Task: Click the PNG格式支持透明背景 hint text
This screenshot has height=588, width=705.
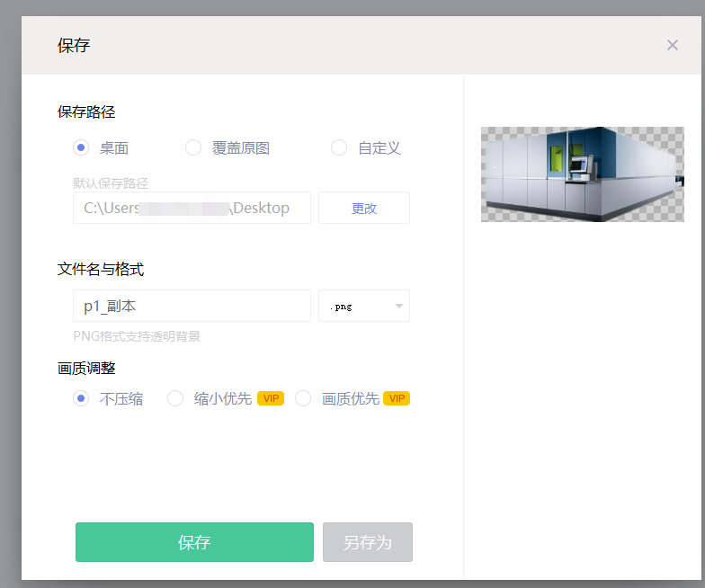Action: pyautogui.click(x=137, y=336)
